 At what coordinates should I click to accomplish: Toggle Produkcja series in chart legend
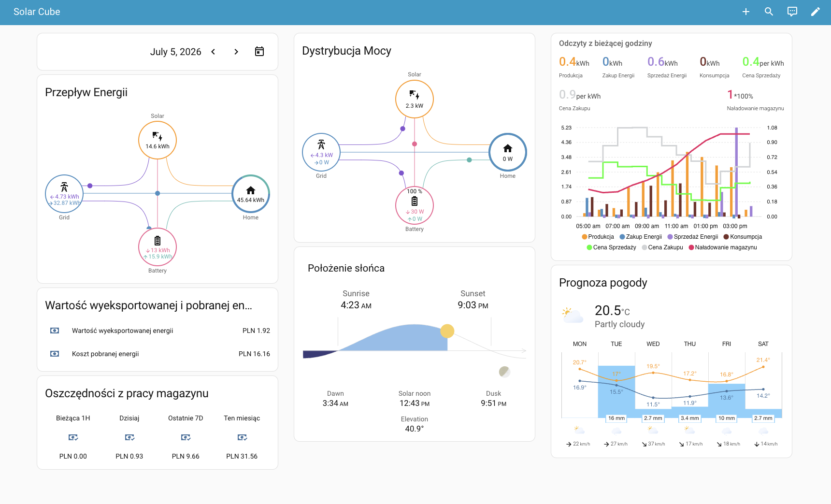[x=598, y=237]
